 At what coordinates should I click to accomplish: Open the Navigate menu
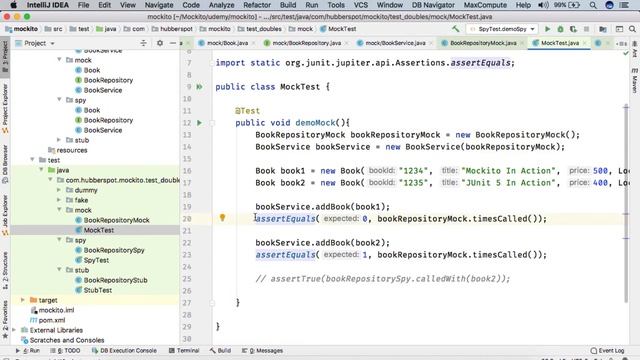tap(159, 5)
